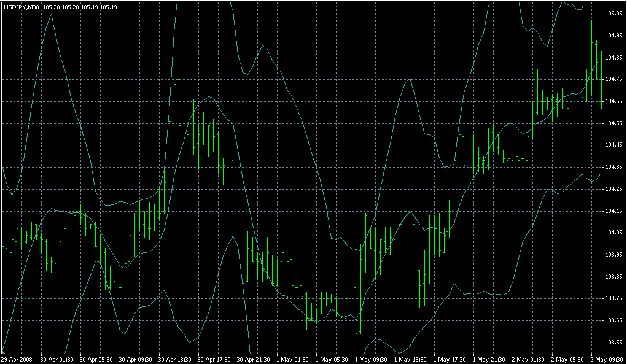627x364 pixels.
Task: Click the 30 Apr 13:30 time label
Action: coord(174,358)
